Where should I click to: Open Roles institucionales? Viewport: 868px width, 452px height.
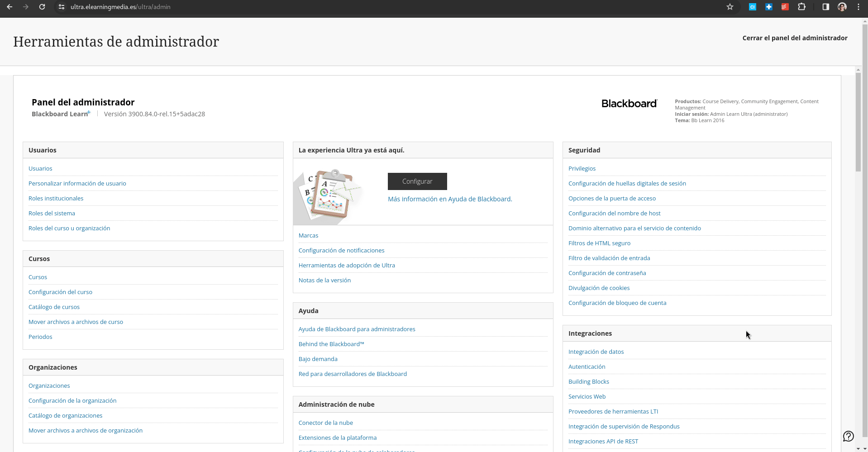tap(56, 198)
